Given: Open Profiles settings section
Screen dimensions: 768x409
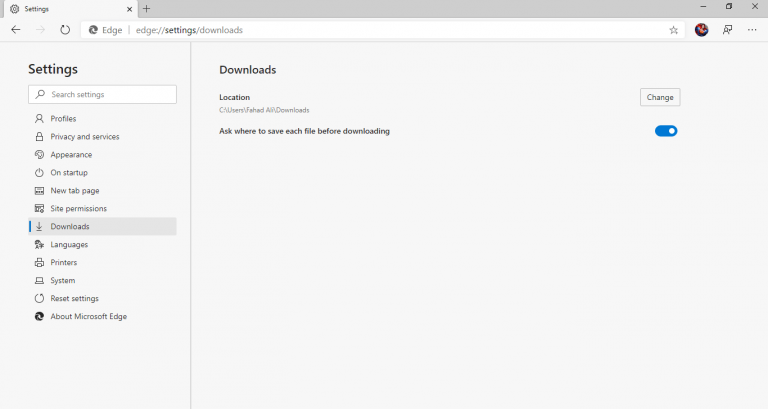Looking at the screenshot, I should click(x=63, y=119).
